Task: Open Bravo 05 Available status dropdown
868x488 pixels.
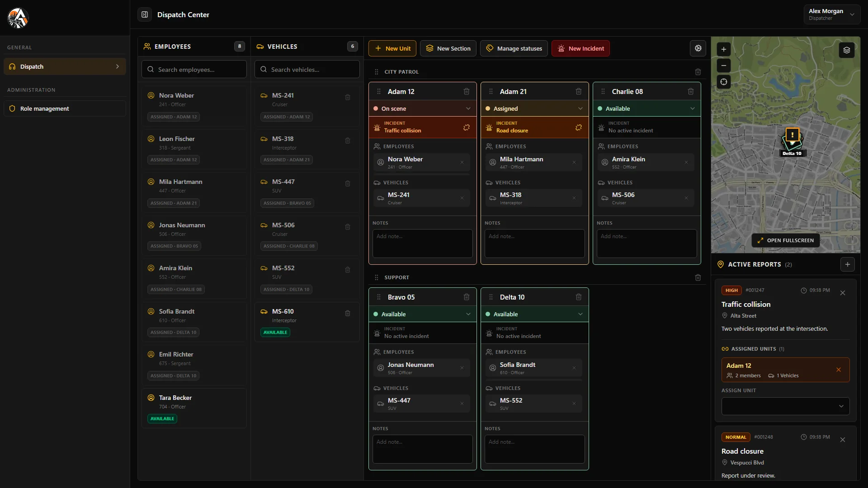Action: point(423,314)
